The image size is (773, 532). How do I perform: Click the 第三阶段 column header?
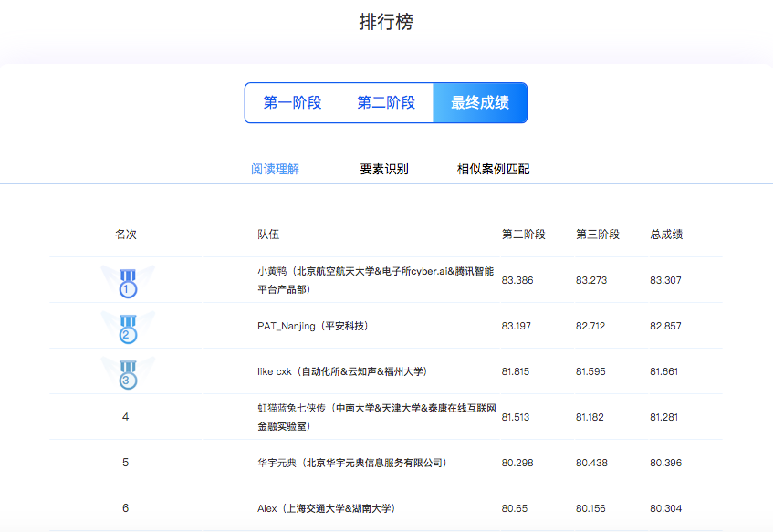pos(597,235)
